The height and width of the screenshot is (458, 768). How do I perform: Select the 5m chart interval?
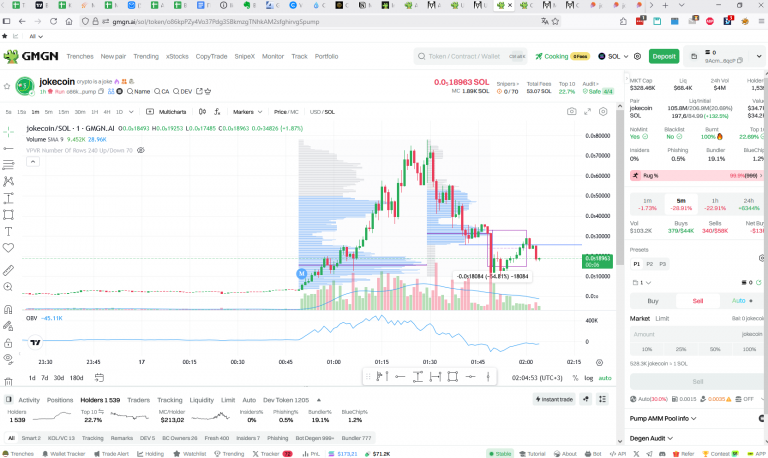coord(48,112)
